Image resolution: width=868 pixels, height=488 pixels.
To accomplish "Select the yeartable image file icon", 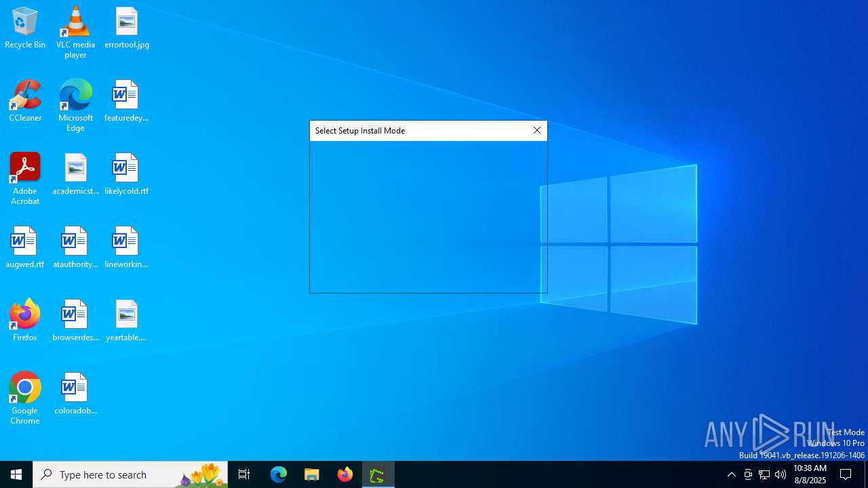I will click(x=127, y=321).
